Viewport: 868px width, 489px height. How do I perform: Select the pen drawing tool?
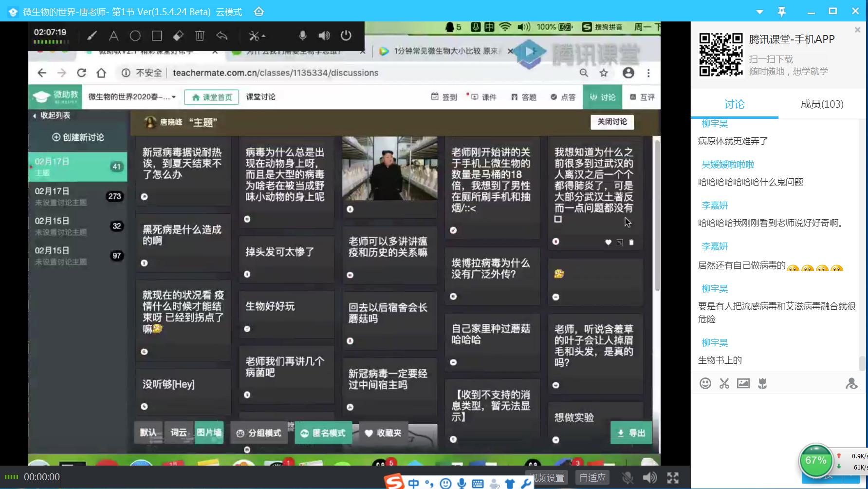[92, 36]
